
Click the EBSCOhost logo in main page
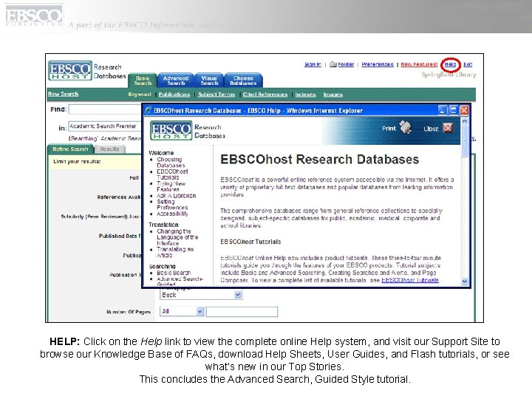pyautogui.click(x=70, y=71)
